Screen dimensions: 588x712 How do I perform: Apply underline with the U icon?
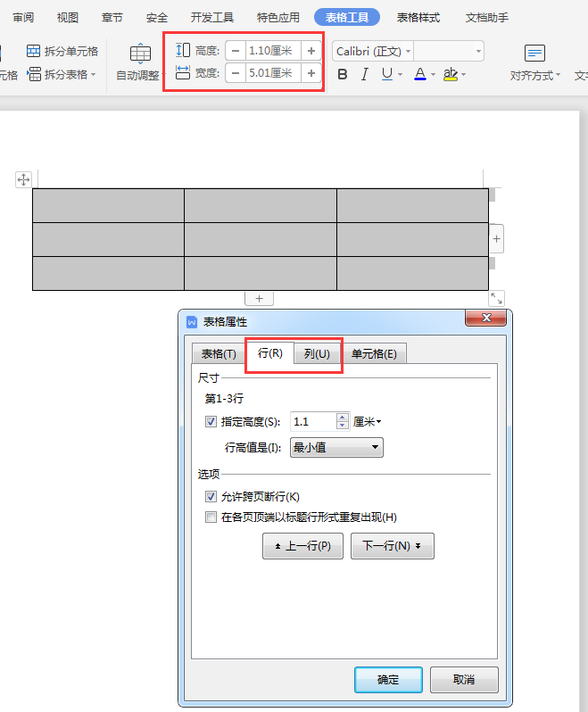(x=387, y=75)
